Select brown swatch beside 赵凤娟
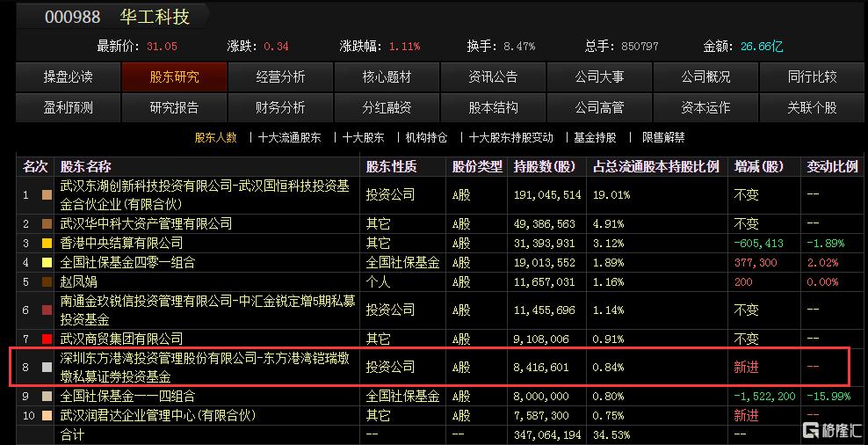The width and height of the screenshot is (868, 445). tap(47, 282)
